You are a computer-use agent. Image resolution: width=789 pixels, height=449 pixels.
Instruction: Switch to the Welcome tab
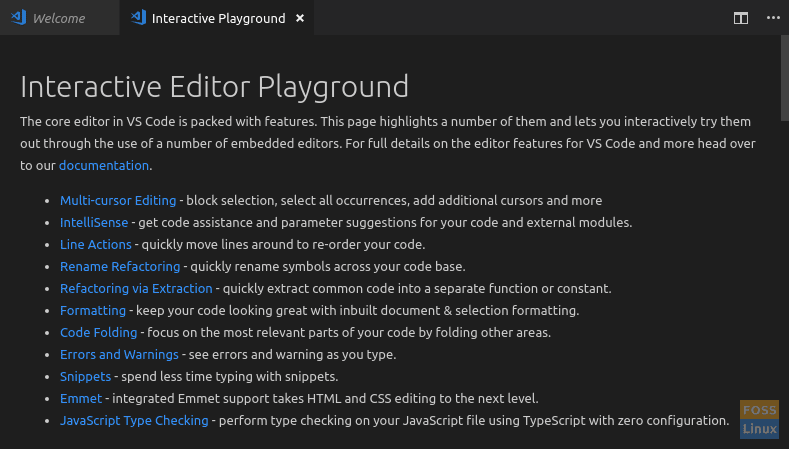tap(59, 18)
